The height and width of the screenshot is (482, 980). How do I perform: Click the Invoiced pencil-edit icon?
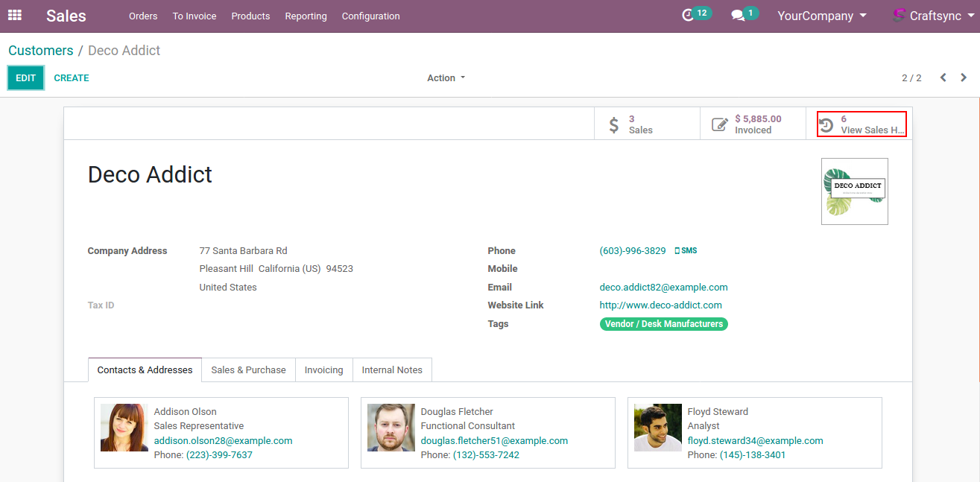(x=719, y=124)
